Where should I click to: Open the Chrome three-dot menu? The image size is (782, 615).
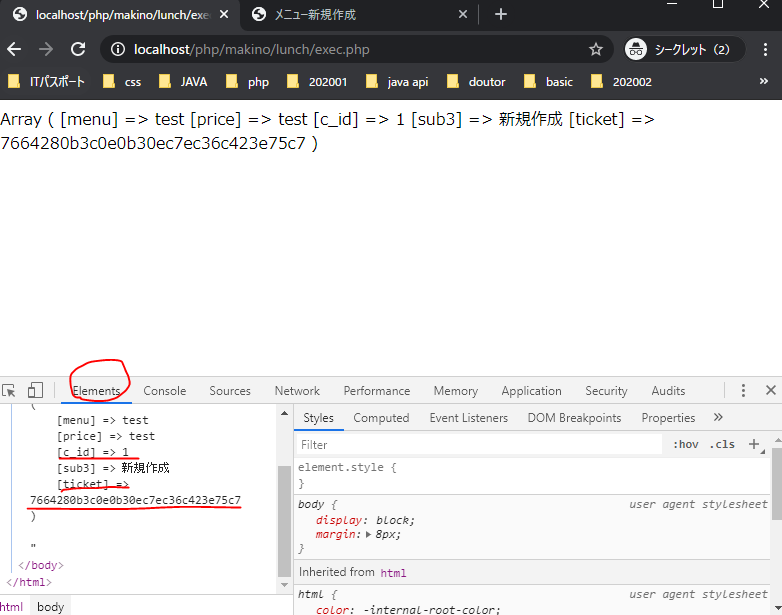point(765,49)
